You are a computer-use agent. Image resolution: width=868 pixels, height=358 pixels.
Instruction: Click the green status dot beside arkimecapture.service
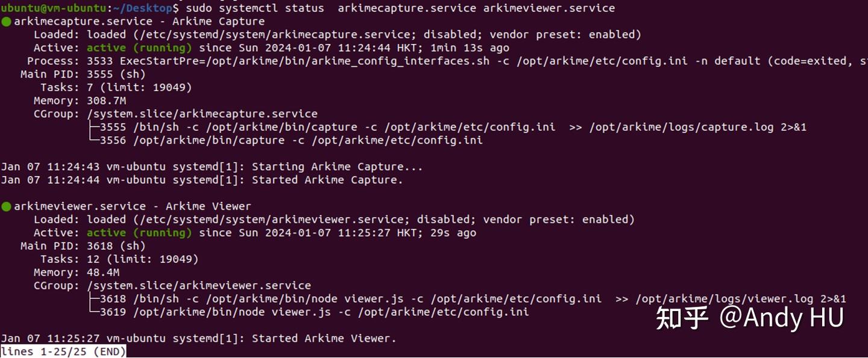coord(7,22)
